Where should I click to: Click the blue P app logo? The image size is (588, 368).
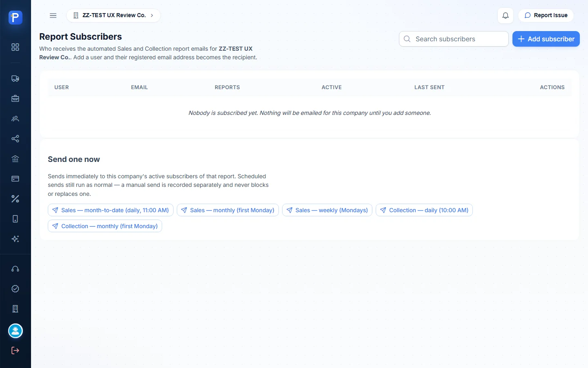[16, 18]
